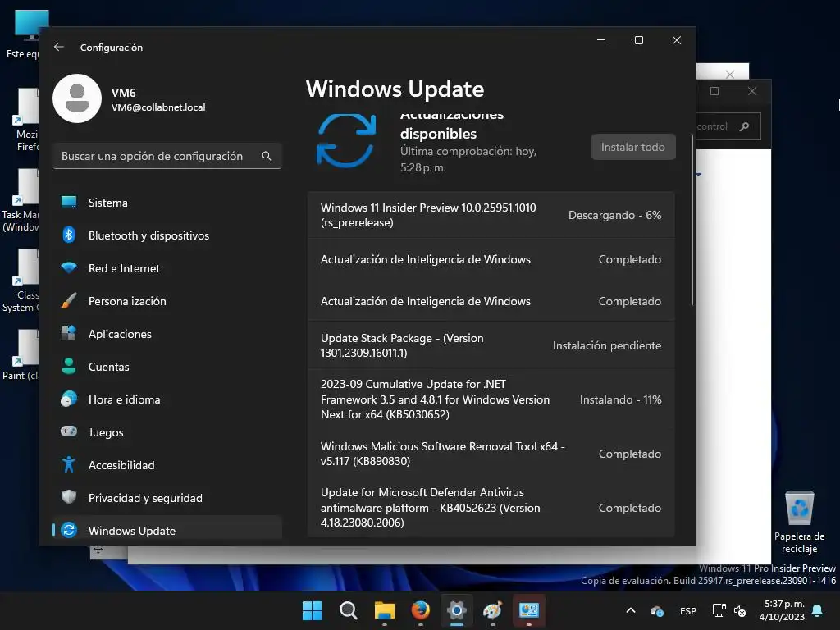Click the Cuentas person icon
Image resolution: width=840 pixels, height=630 pixels.
click(69, 367)
